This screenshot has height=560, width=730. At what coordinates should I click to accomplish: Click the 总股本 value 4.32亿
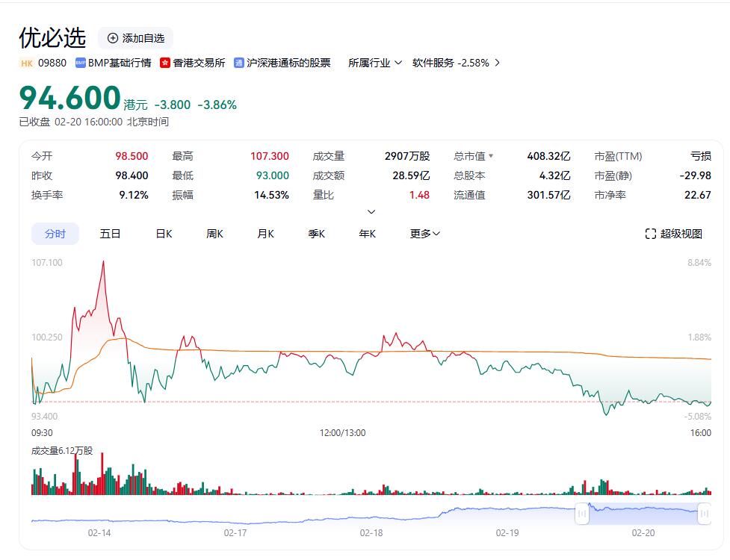pyautogui.click(x=555, y=175)
